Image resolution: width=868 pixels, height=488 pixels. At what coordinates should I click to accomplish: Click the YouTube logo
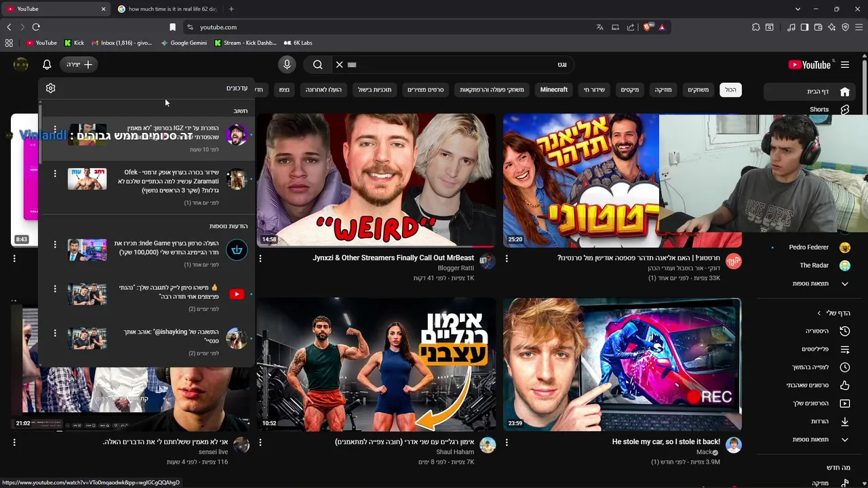(x=809, y=64)
